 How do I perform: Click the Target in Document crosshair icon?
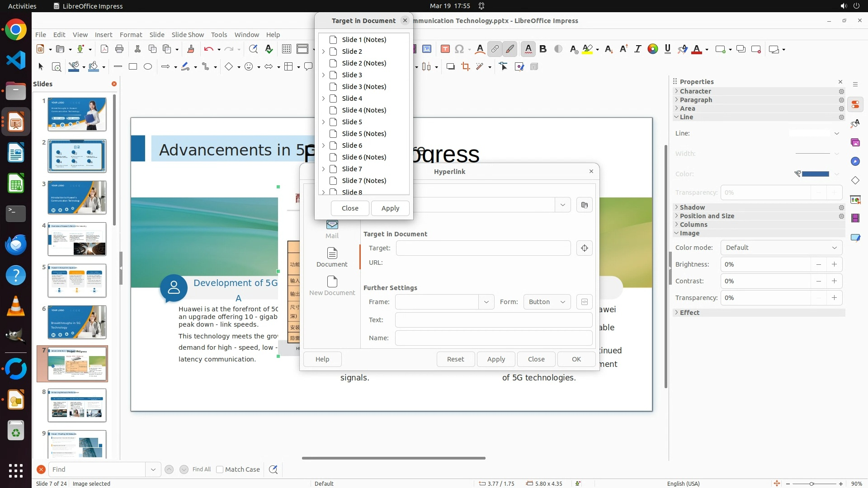point(585,248)
